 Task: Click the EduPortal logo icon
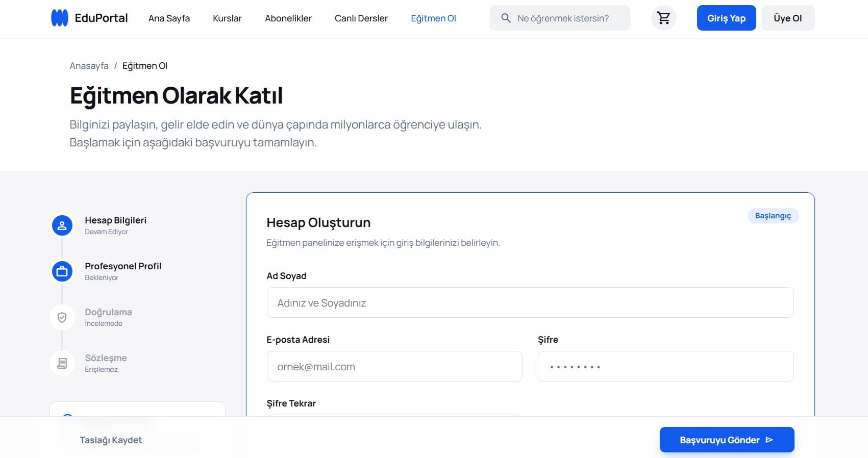coord(60,18)
